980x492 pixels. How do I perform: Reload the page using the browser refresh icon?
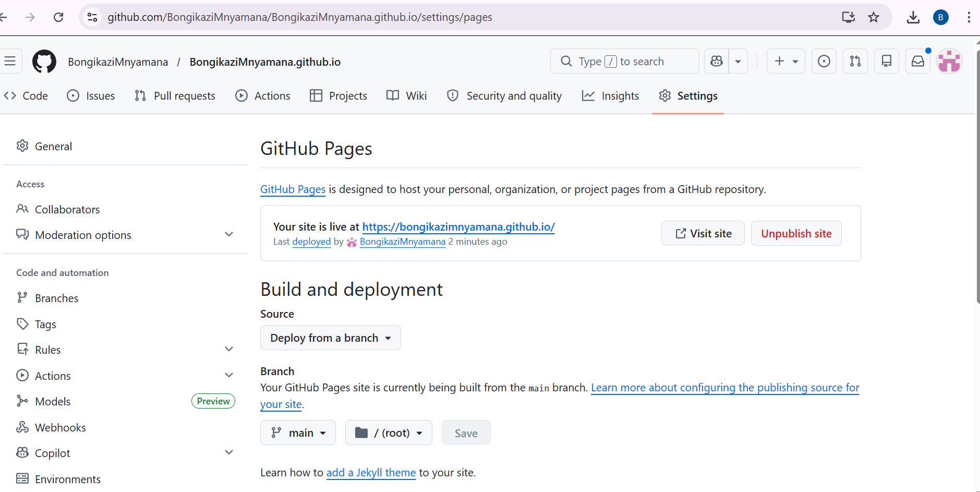[x=58, y=17]
